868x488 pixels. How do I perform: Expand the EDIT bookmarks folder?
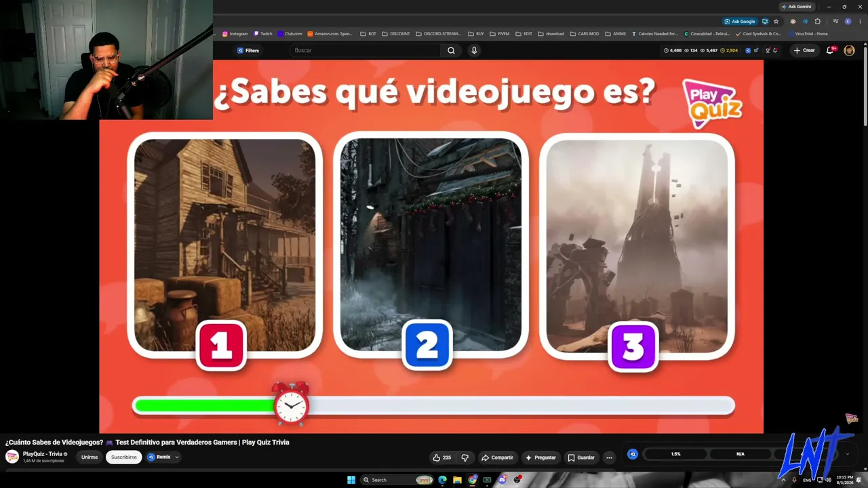(x=524, y=34)
